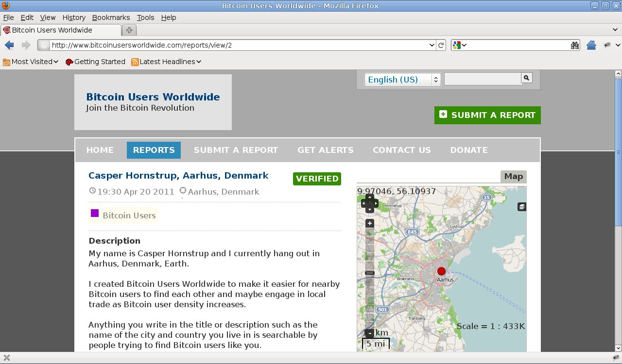Open GET ALERTS page
The image size is (622, 364).
point(326,150)
